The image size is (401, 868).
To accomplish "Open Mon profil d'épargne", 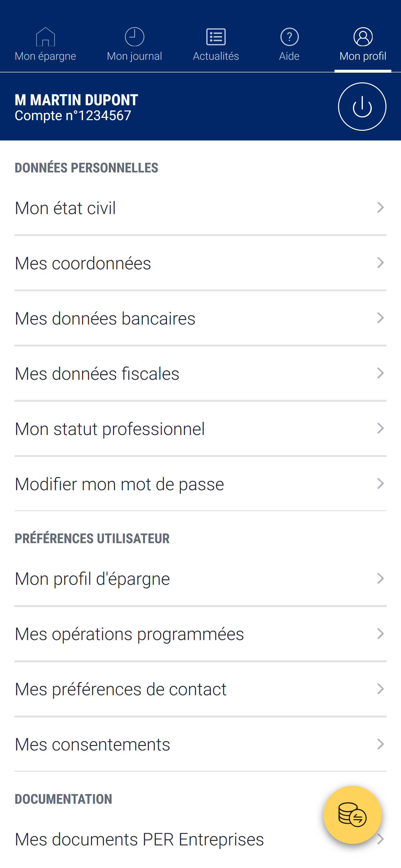I will pyautogui.click(x=200, y=579).
